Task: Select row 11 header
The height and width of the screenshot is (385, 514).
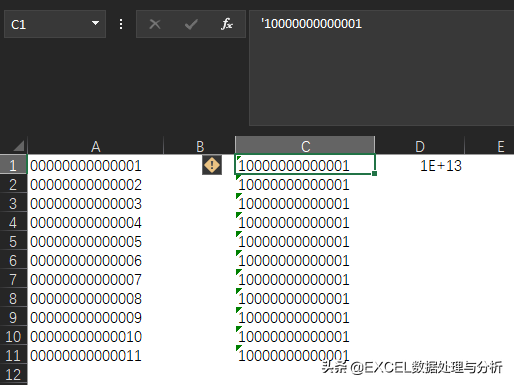Action: tap(13, 355)
